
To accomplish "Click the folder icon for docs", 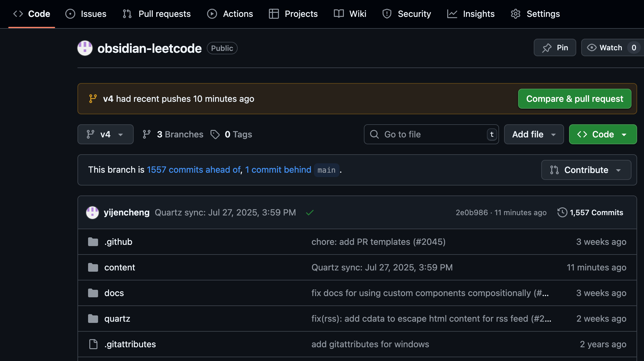I will [x=93, y=293].
